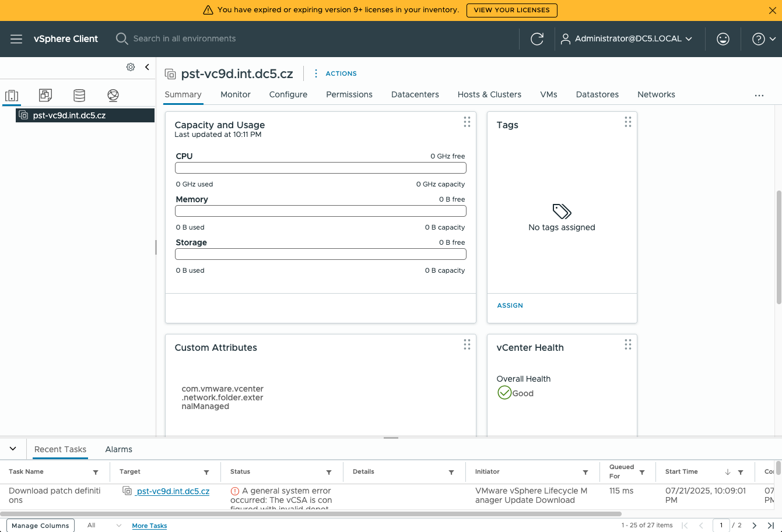Image resolution: width=782 pixels, height=532 pixels.
Task: Expand the Administrator@DC5.LOCAL user menu
Action: pyautogui.click(x=626, y=39)
